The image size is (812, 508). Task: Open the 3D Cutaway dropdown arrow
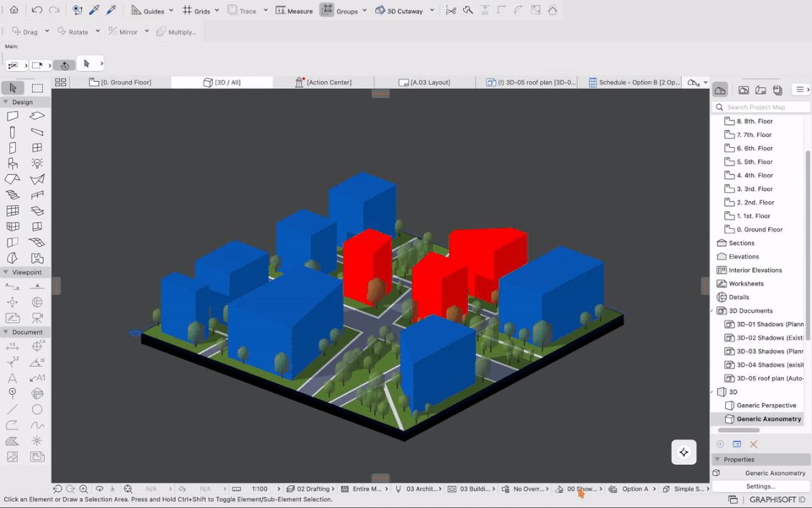click(432, 10)
